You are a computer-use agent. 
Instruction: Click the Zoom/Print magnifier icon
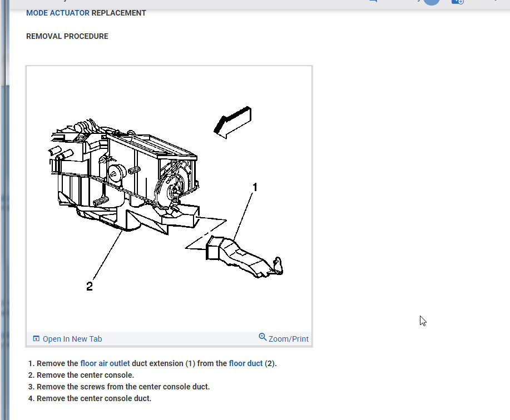[x=263, y=337]
